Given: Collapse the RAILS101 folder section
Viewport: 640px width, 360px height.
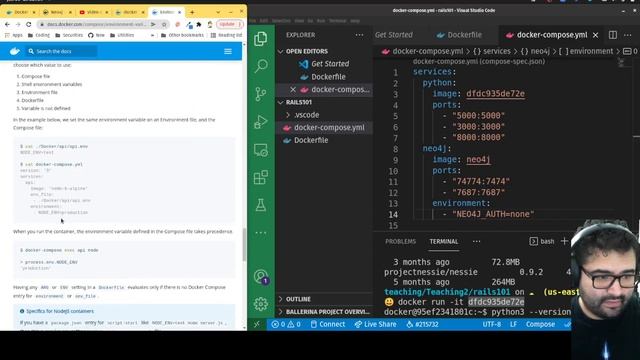Looking at the screenshot, I should [x=280, y=102].
